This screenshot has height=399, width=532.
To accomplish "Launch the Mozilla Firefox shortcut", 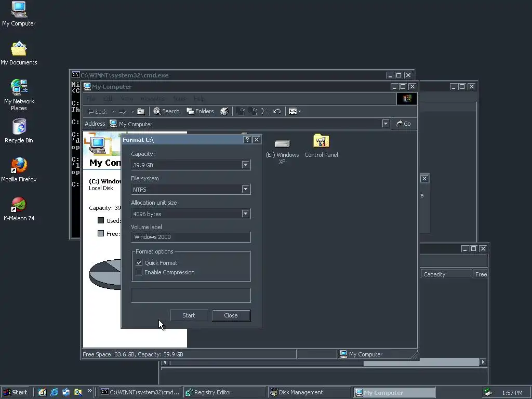I will tap(19, 170).
